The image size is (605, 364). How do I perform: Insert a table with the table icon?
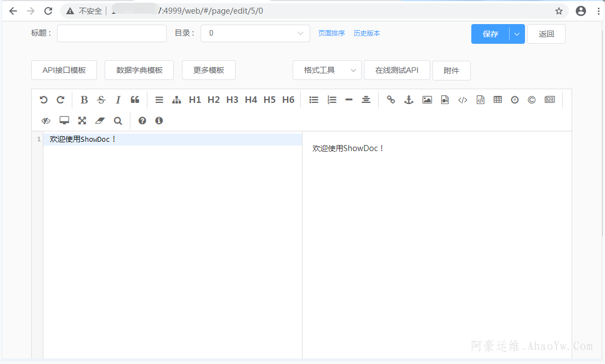click(498, 100)
